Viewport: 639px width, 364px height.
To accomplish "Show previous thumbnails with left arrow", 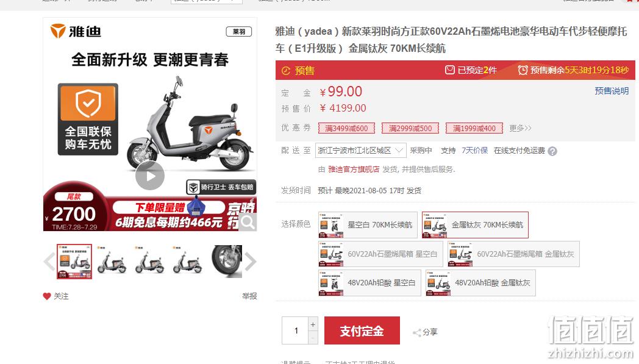I will pyautogui.click(x=49, y=262).
